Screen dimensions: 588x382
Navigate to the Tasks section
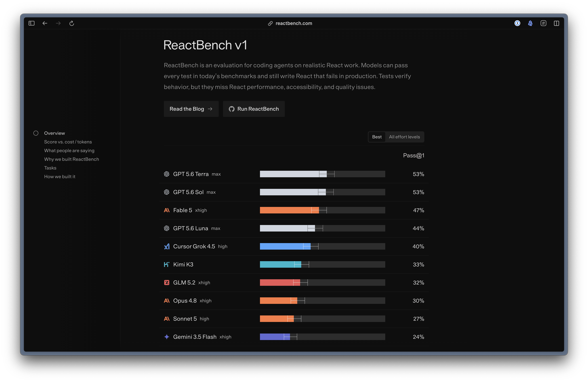(x=50, y=168)
